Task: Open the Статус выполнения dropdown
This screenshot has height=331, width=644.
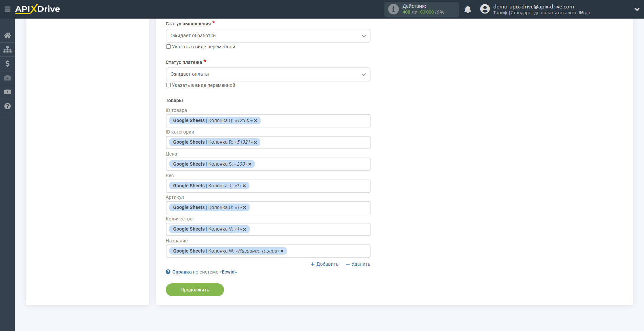Action: point(268,36)
